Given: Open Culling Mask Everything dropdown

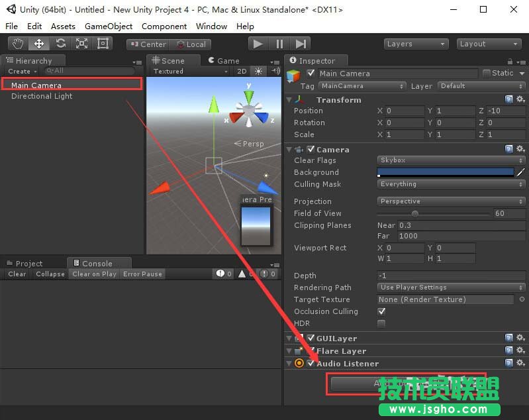Looking at the screenshot, I should point(451,184).
